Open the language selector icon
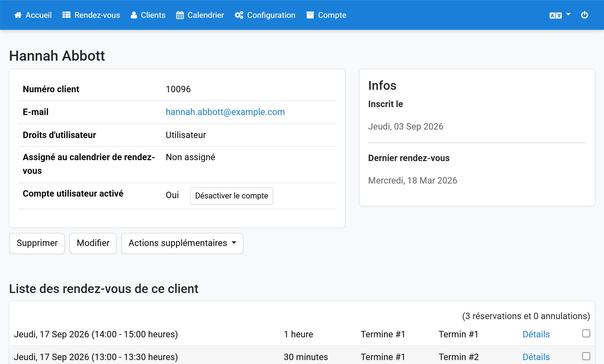604x364 pixels. point(555,15)
